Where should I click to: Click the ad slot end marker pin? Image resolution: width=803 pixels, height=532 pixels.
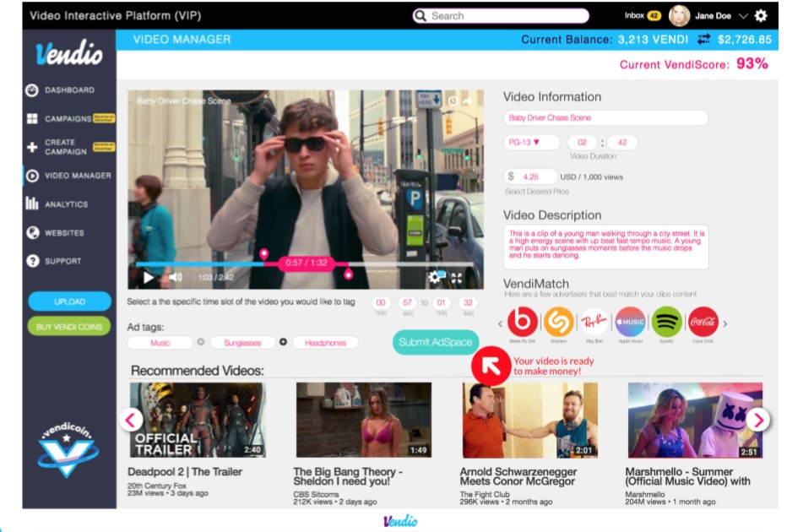[x=348, y=274]
